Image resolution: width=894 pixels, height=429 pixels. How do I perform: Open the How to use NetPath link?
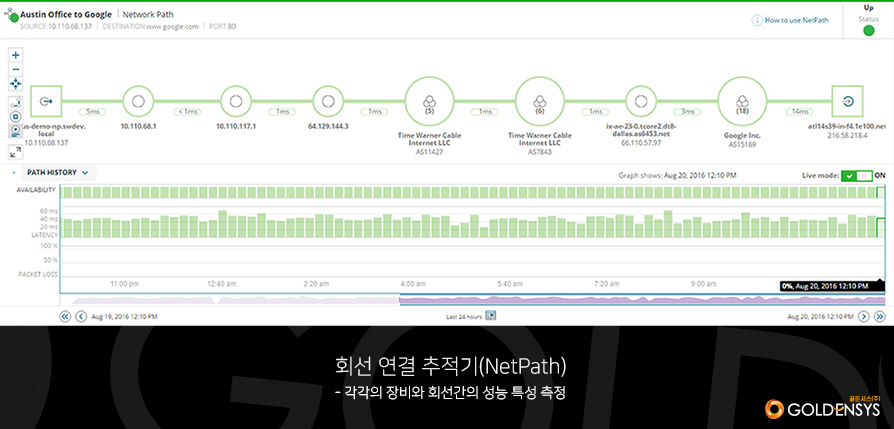click(x=797, y=20)
